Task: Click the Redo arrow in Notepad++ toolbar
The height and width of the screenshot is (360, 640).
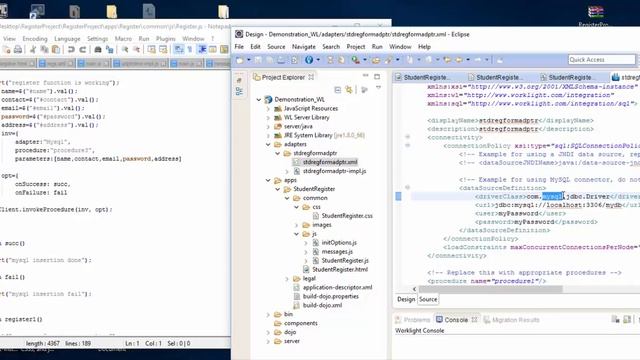Action: pos(82,49)
